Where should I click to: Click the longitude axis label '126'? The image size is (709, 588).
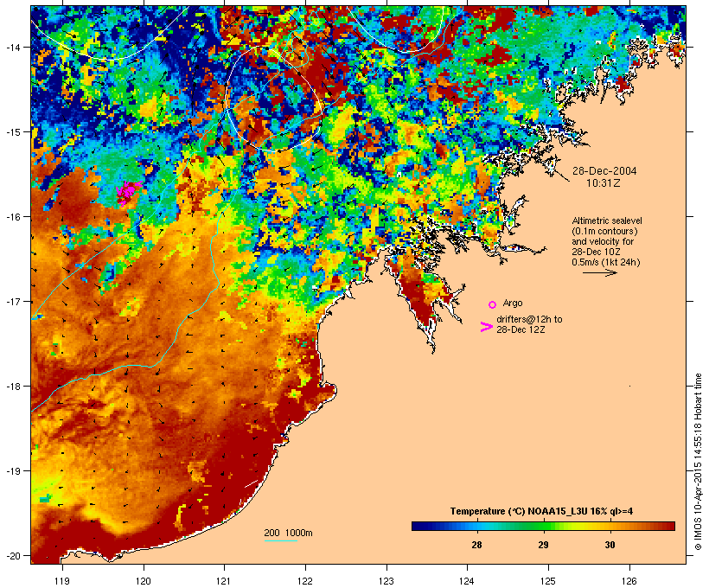629,581
